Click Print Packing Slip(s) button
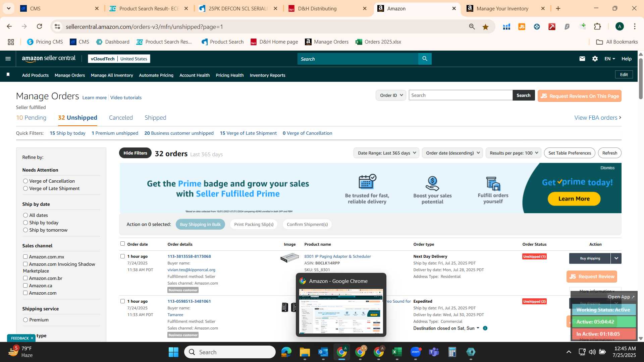Screen dimensions: 644x362 point(254,224)
